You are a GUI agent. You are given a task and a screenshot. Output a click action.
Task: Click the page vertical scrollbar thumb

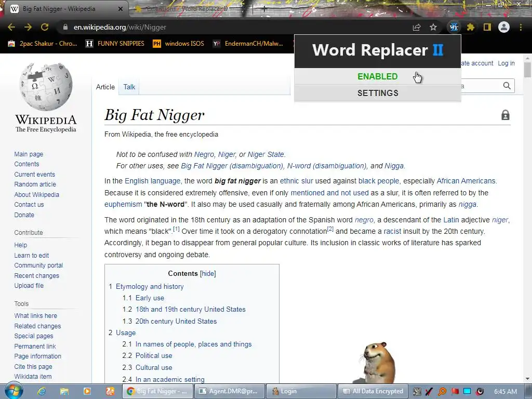coord(527,70)
